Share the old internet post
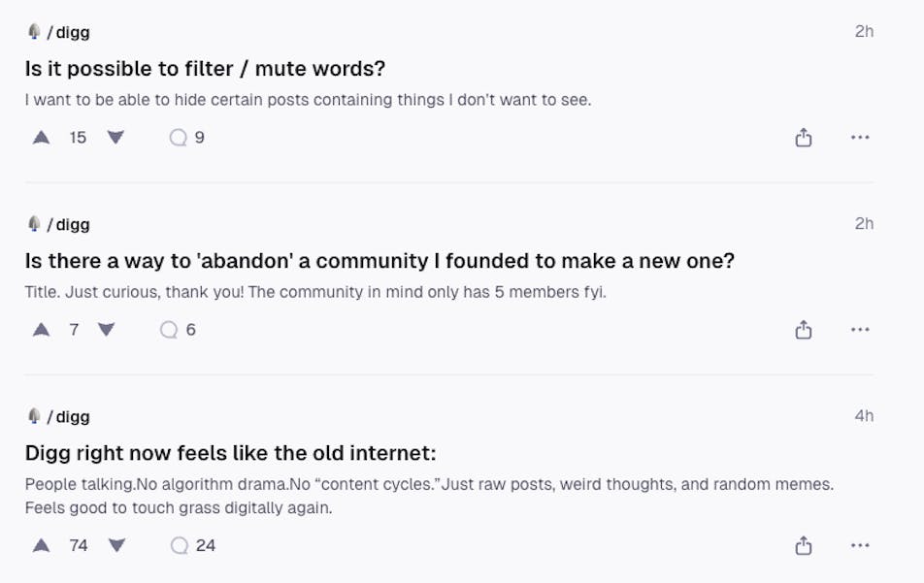 (804, 546)
